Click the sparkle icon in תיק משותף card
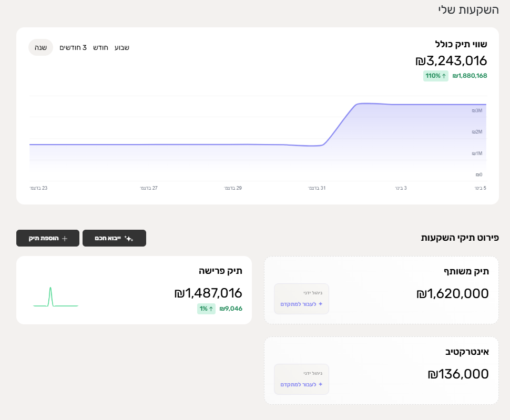 pos(320,304)
